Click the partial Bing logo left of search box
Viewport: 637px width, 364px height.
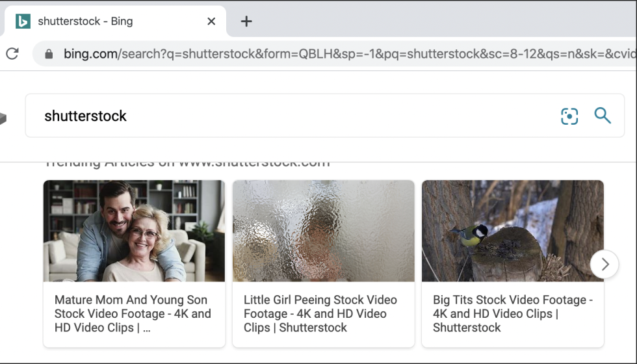pyautogui.click(x=3, y=118)
